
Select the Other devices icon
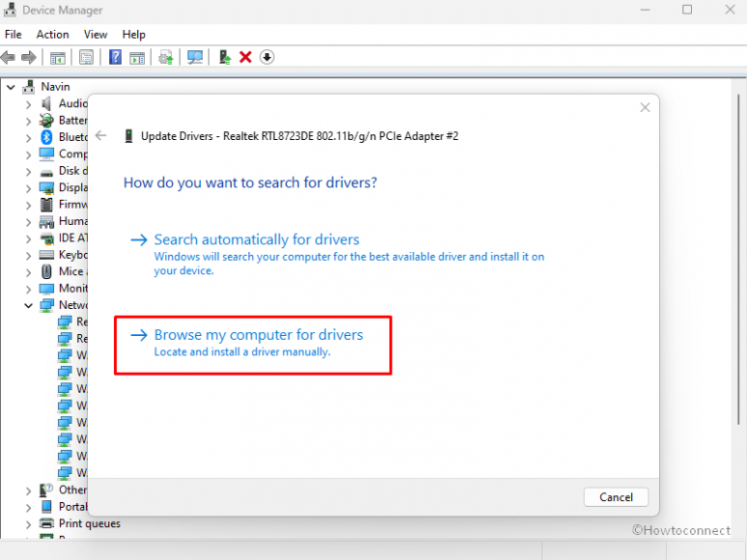(x=46, y=490)
